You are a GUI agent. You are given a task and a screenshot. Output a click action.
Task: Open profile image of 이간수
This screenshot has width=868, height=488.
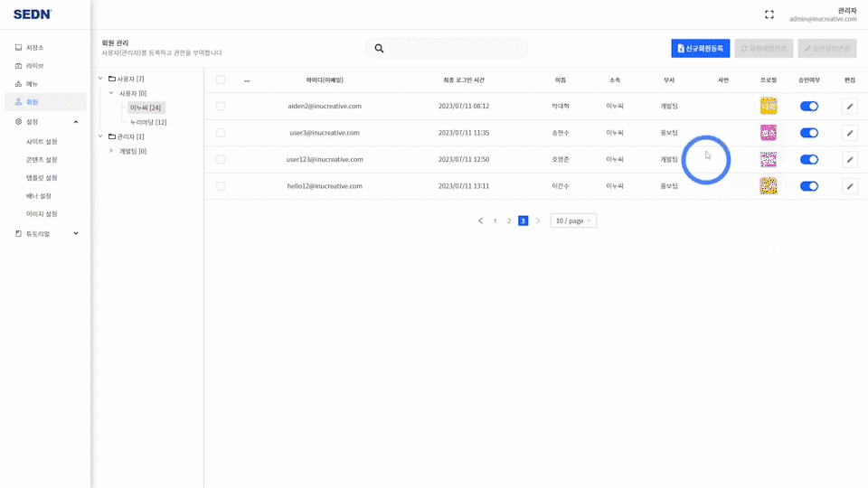[x=769, y=186]
